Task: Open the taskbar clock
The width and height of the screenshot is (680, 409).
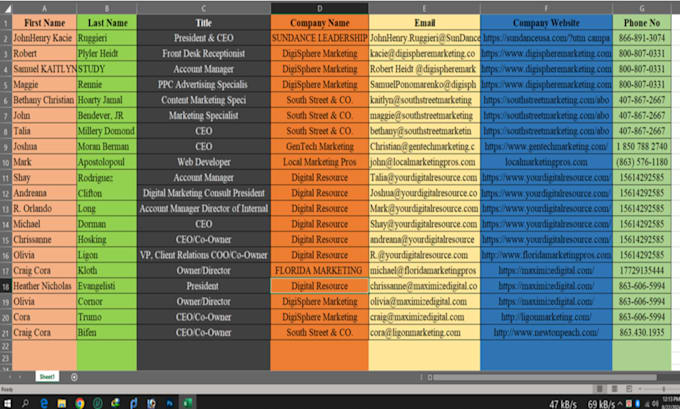Action: [x=671, y=402]
